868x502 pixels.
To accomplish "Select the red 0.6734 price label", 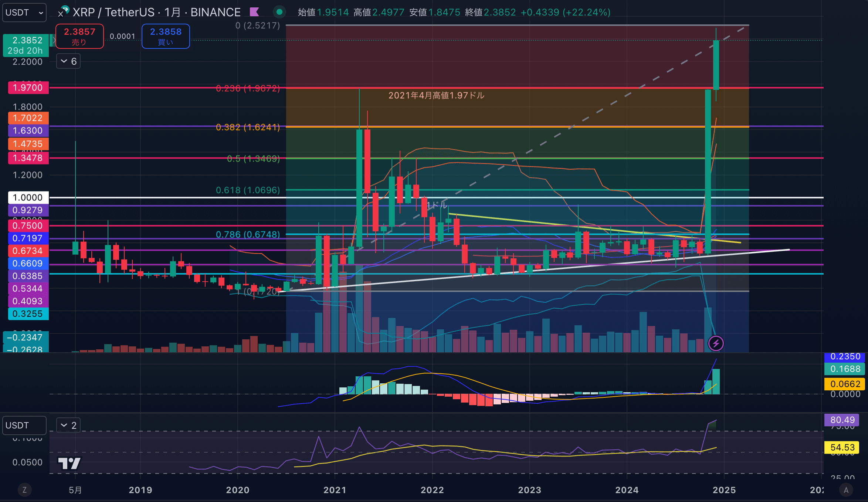I will pos(28,251).
